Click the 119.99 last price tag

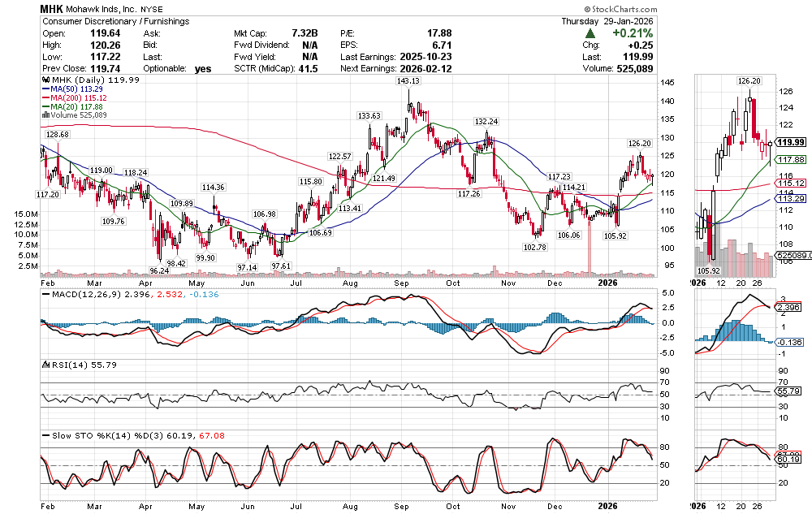coord(790,142)
